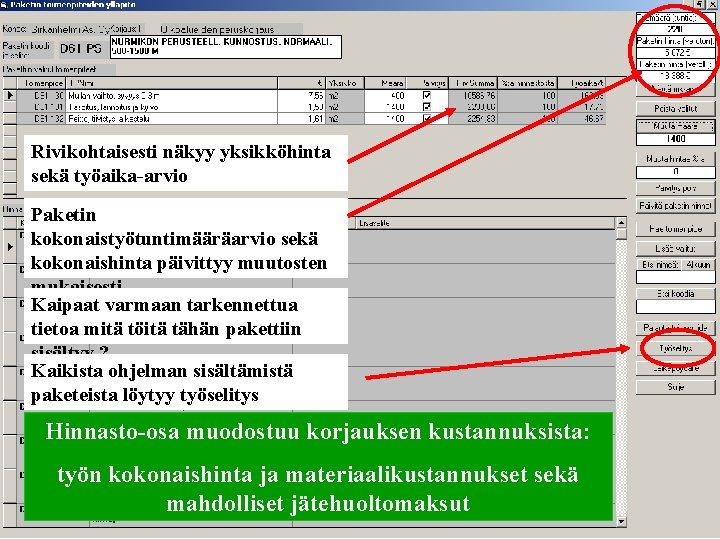The width and height of the screenshot is (720, 540).
Task: Toggle checkbox in the Peitto, tiivistys row
Action: point(427,118)
